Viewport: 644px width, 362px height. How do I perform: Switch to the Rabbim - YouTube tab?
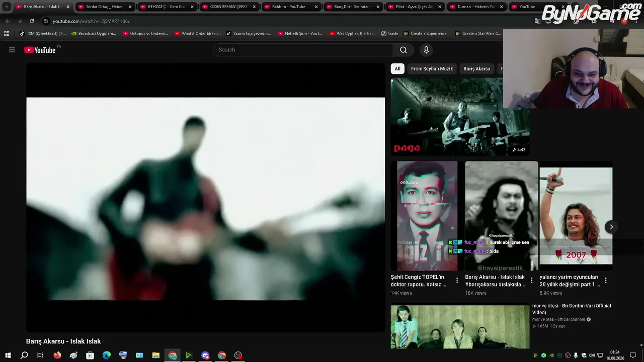(x=290, y=7)
